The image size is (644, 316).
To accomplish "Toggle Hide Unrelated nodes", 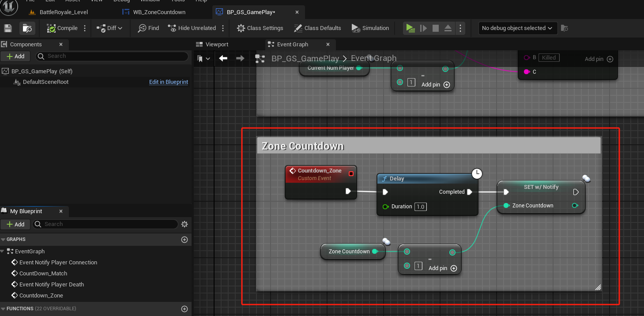I will tap(192, 28).
